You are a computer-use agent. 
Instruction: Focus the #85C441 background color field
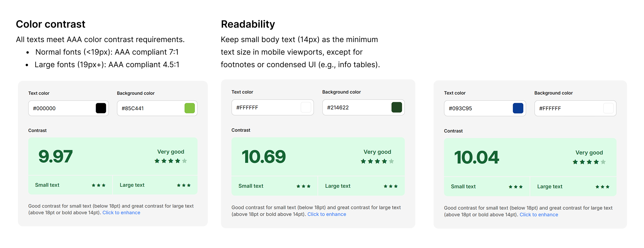157,108
